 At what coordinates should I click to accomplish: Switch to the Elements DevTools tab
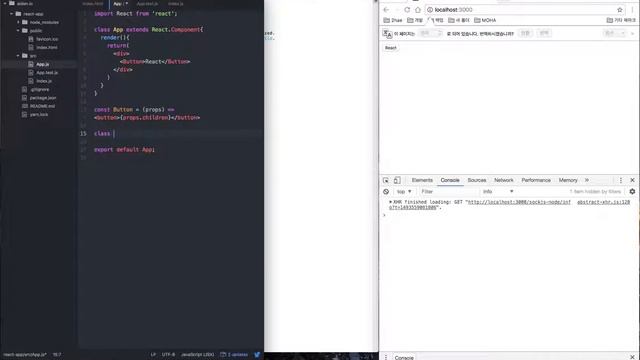pos(422,180)
